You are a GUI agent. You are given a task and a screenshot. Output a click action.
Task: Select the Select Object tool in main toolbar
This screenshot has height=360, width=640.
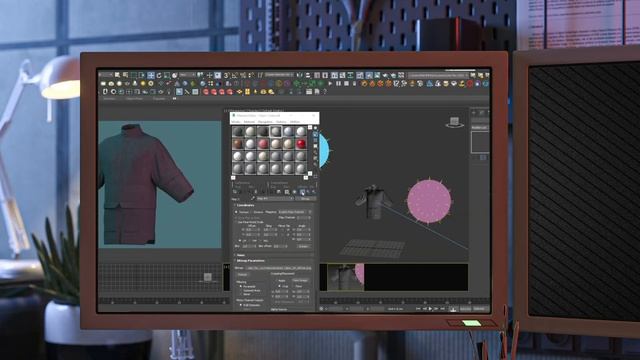[117, 75]
